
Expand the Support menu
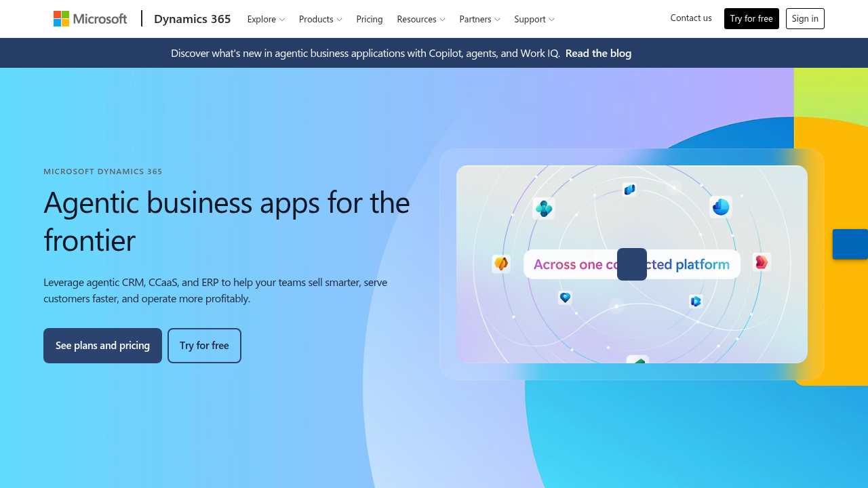pyautogui.click(x=534, y=19)
